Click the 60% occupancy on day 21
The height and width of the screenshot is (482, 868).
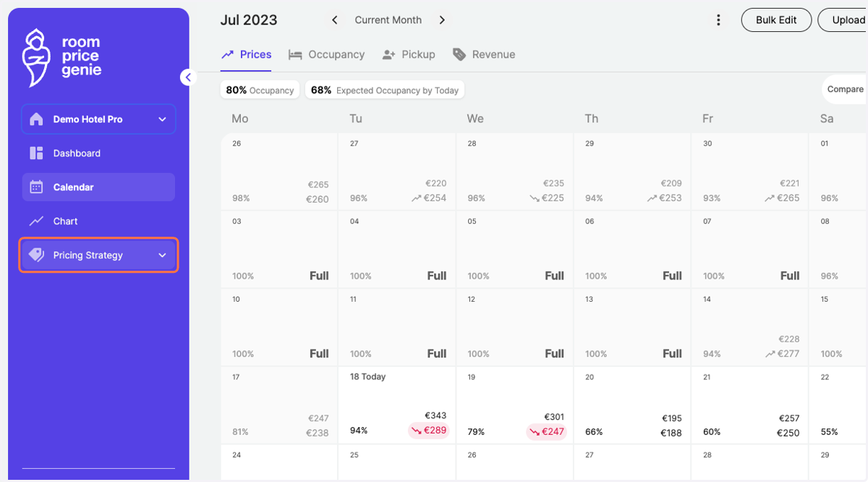[712, 432]
